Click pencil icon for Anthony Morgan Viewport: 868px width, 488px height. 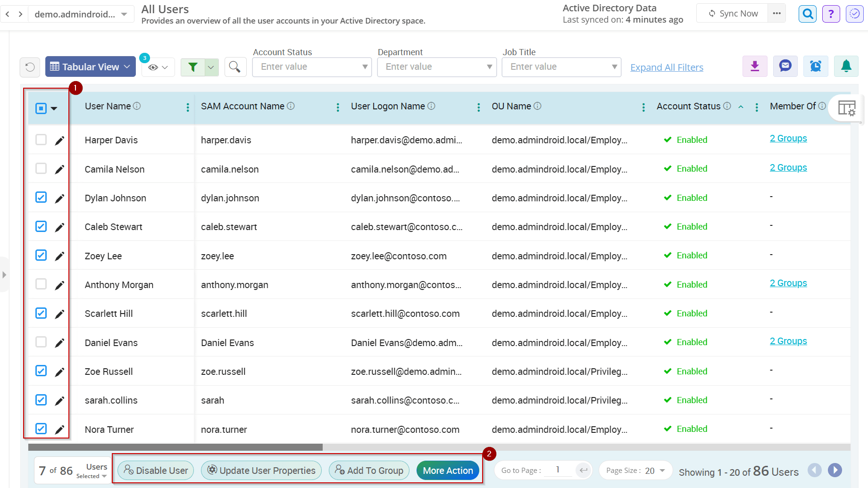[59, 285]
